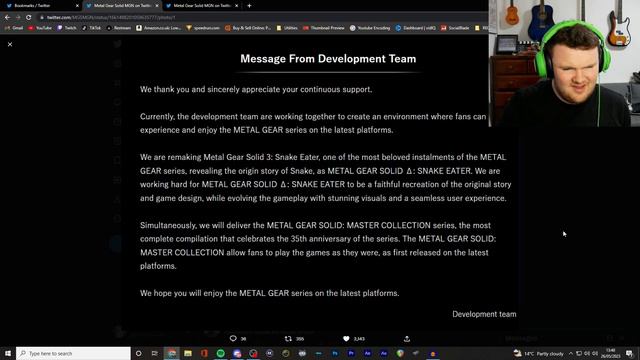Show hidden system tray icons
The image size is (640, 360).
coord(571,353)
